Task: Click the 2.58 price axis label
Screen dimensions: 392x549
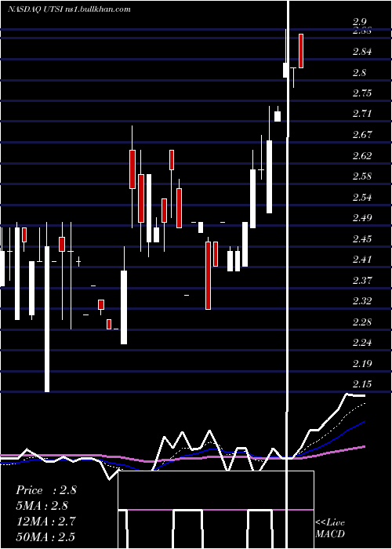Action: coord(362,176)
